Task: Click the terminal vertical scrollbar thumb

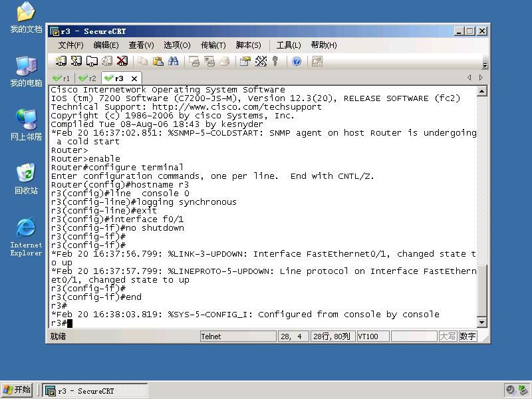Action: point(481,291)
